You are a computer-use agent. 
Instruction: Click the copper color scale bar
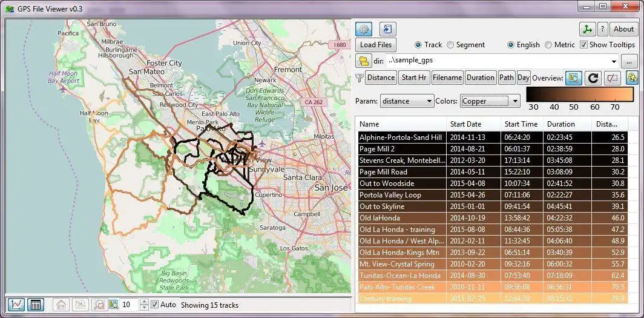click(x=580, y=94)
